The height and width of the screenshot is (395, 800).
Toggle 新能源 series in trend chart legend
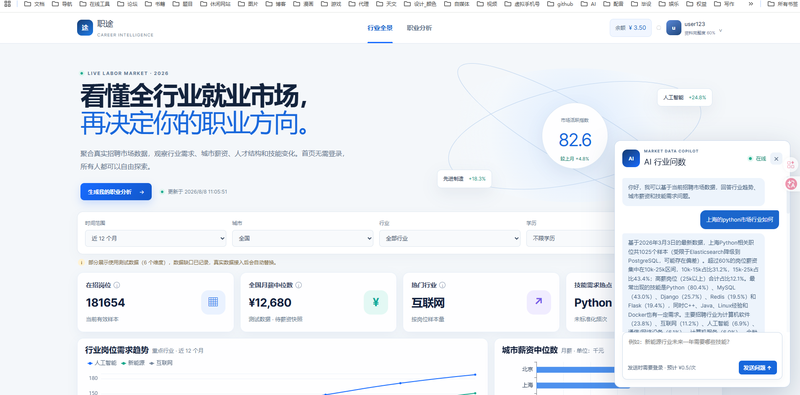click(133, 363)
